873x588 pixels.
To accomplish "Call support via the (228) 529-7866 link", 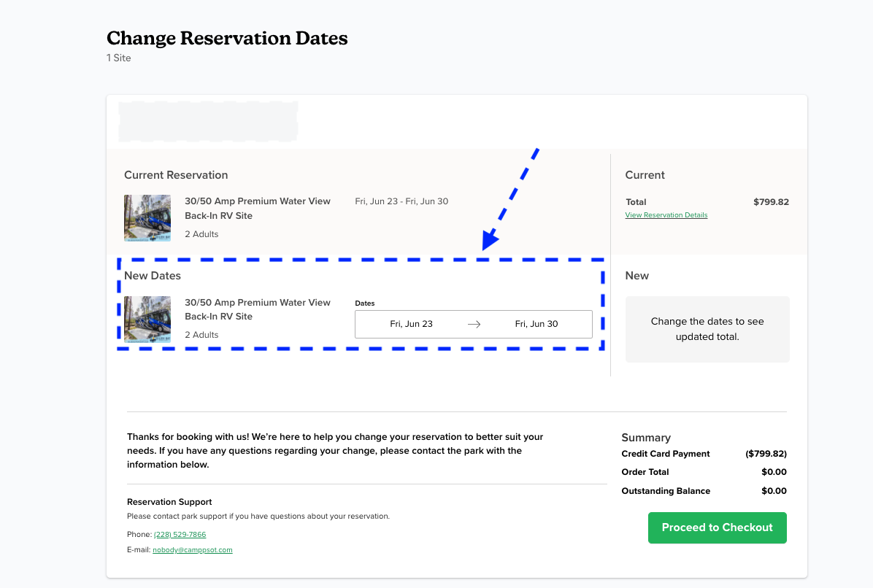I will [179, 534].
